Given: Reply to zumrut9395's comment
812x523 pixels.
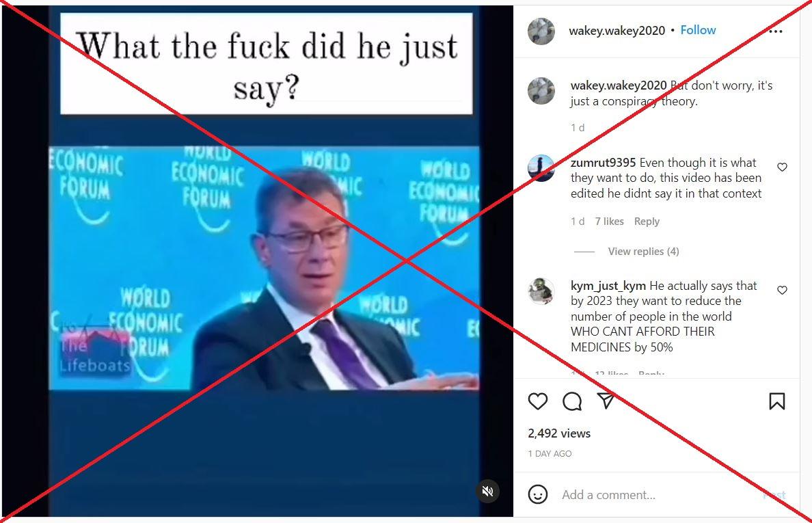Looking at the screenshot, I should tap(647, 221).
